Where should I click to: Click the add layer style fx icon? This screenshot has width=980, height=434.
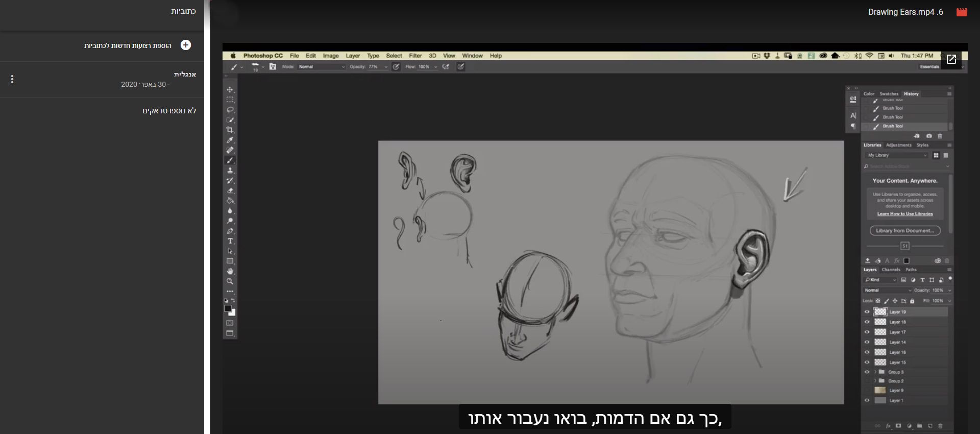click(x=888, y=426)
